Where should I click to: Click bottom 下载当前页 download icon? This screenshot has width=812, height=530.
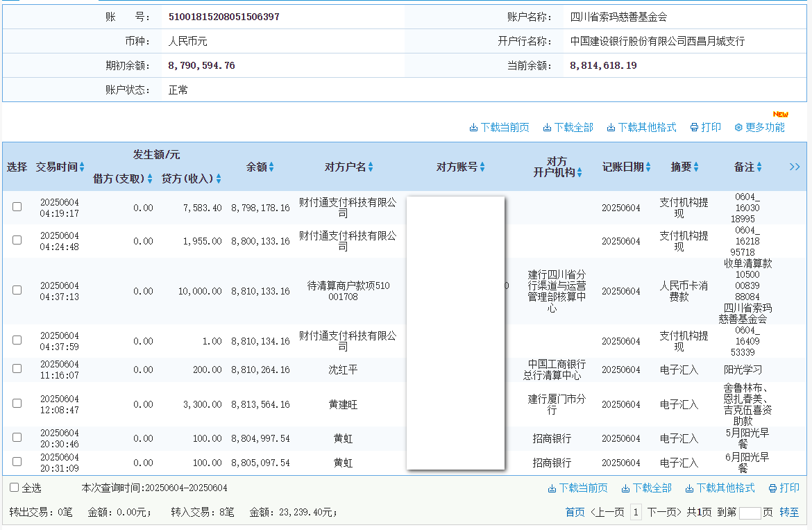552,488
